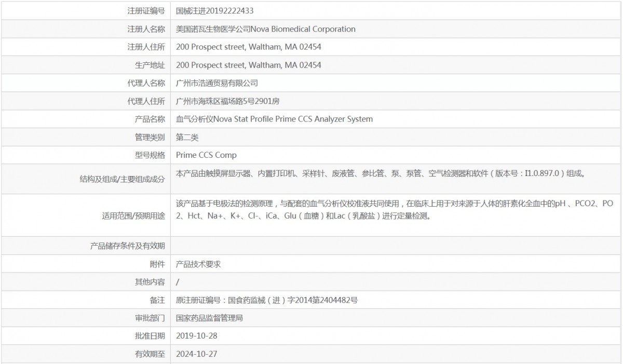Select agent name 广州市浩通贸易有限公司
Screen dimensions: 623x364
tap(217, 83)
